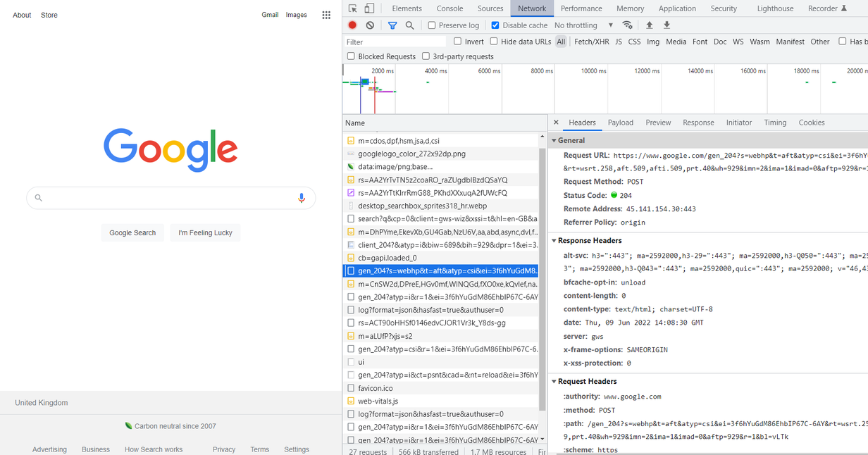868x455 pixels.
Task: Switch to the Sources tab
Action: click(490, 8)
